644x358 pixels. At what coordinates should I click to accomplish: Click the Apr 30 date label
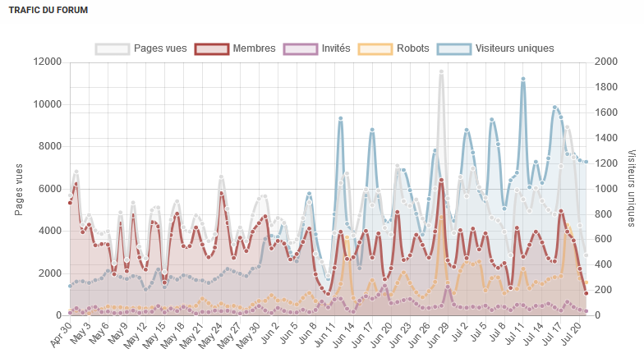[x=61, y=333]
